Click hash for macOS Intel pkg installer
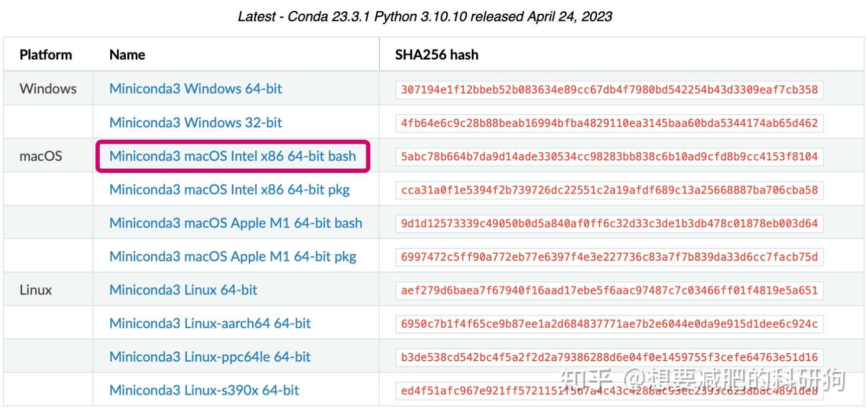This screenshot has height=415, width=868. [609, 190]
